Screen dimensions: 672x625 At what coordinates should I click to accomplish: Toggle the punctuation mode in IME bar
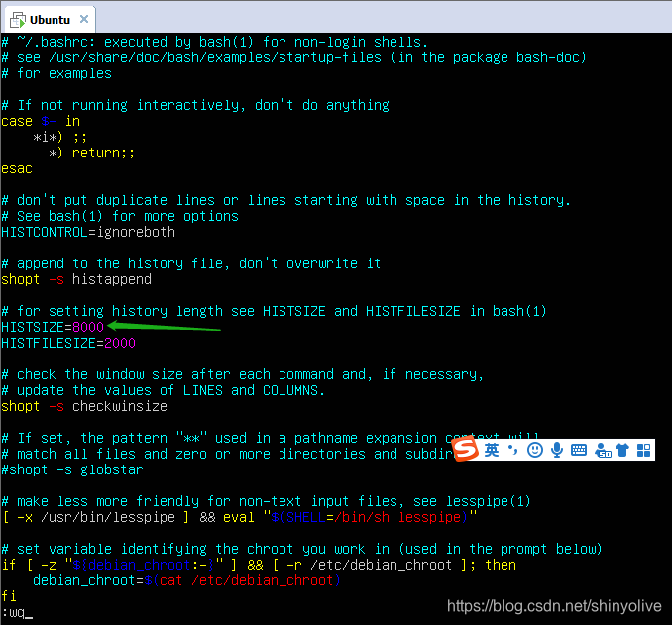(x=513, y=451)
